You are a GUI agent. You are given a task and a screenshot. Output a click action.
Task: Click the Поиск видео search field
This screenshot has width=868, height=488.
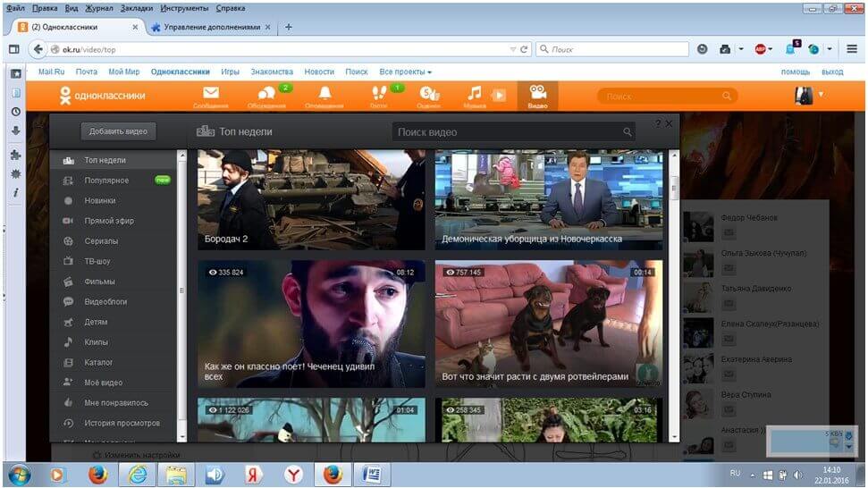point(510,132)
